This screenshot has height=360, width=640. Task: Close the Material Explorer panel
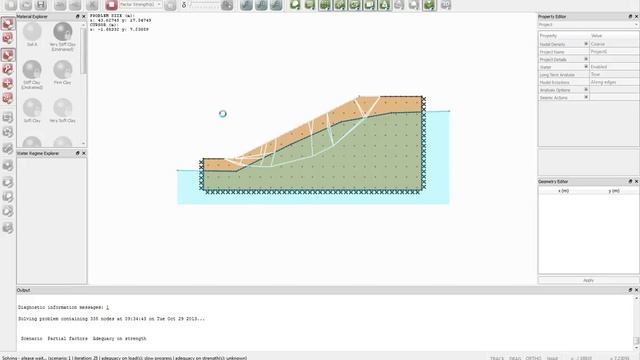point(84,16)
